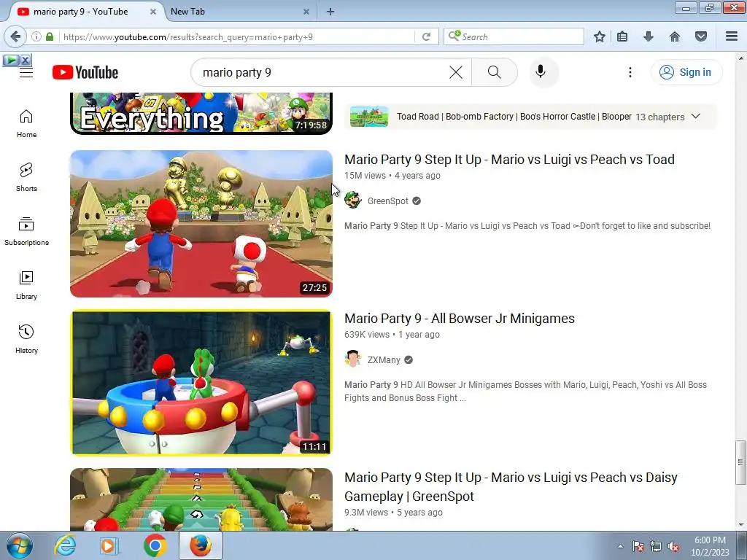Click the page vertical scrollbar thumb
Screen dimensions: 747x560
[x=740, y=462]
